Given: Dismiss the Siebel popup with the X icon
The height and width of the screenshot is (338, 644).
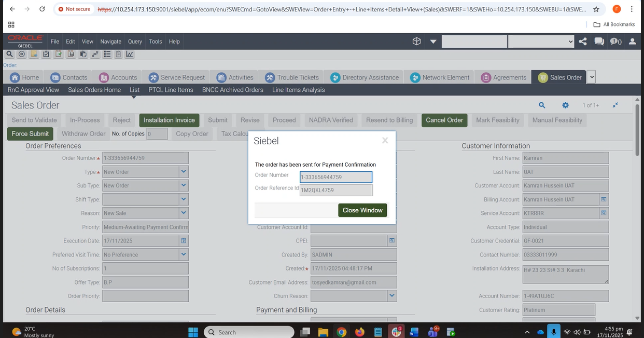Looking at the screenshot, I should tap(385, 140).
